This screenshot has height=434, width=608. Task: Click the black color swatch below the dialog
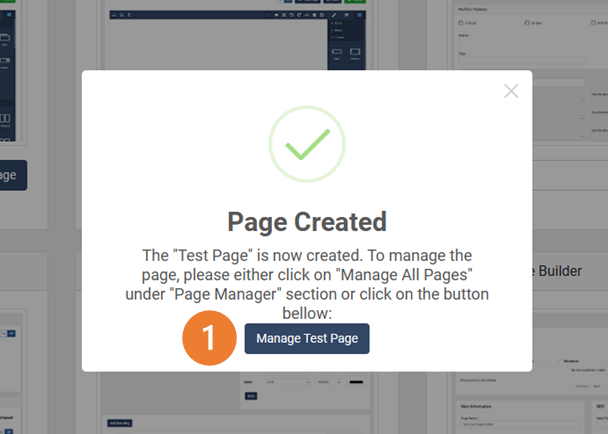click(x=356, y=382)
